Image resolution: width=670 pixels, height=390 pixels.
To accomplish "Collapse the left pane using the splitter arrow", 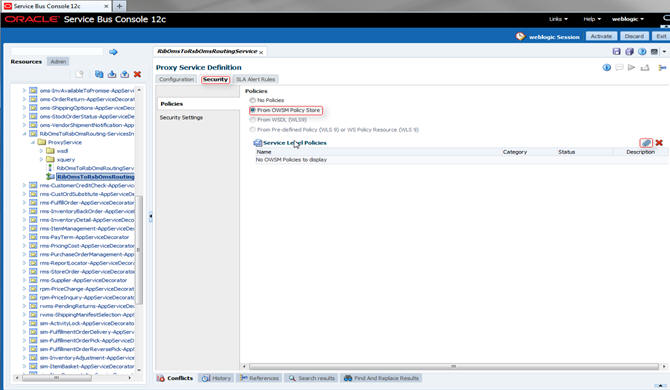I will 150,217.
